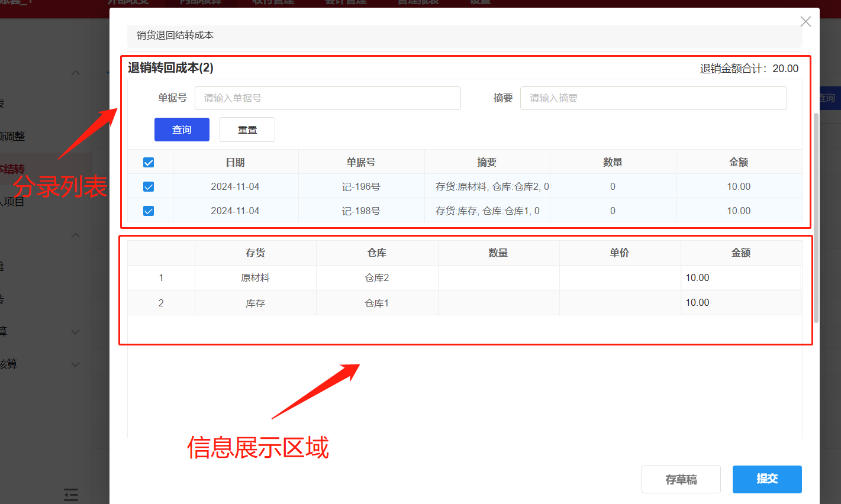Save draft with the 存草稿 button

(x=681, y=479)
